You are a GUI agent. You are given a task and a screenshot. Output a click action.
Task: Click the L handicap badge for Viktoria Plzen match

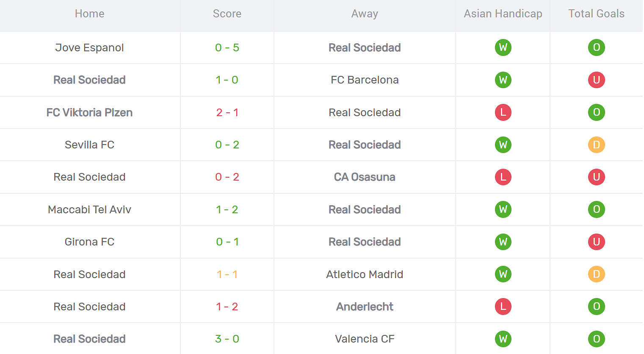(x=503, y=112)
